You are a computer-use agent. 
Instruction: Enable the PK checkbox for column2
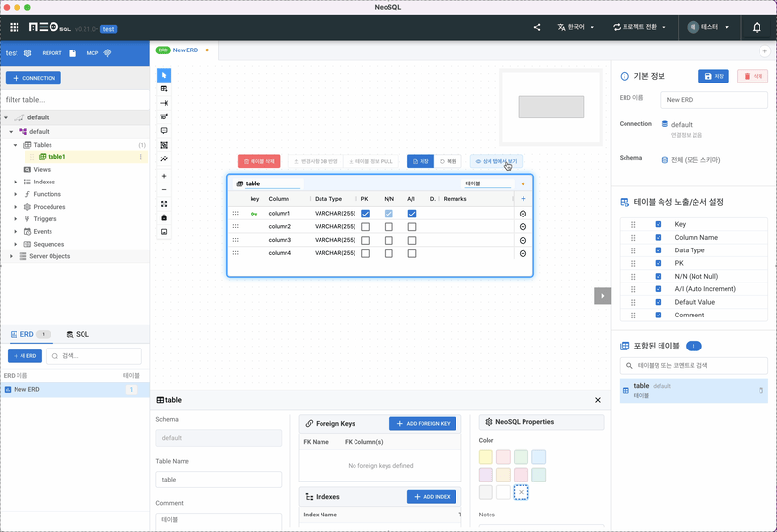point(365,226)
